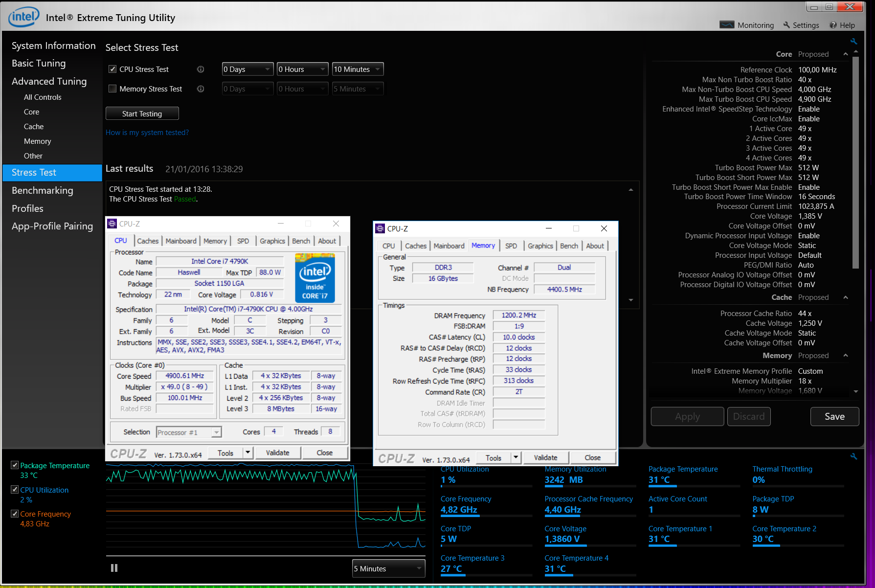The width and height of the screenshot is (875, 588).
Task: Open the 10 Minutes duration dropdown
Action: [x=358, y=69]
